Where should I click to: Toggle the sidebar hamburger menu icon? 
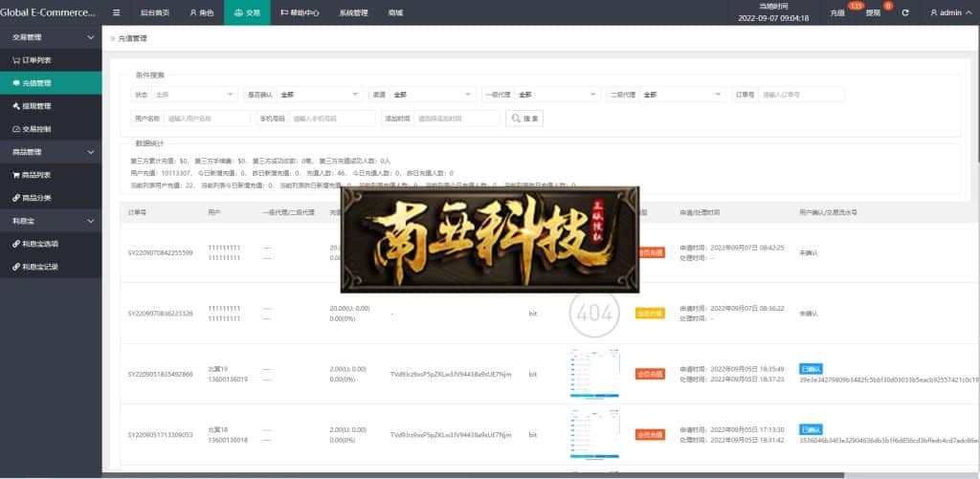point(116,12)
